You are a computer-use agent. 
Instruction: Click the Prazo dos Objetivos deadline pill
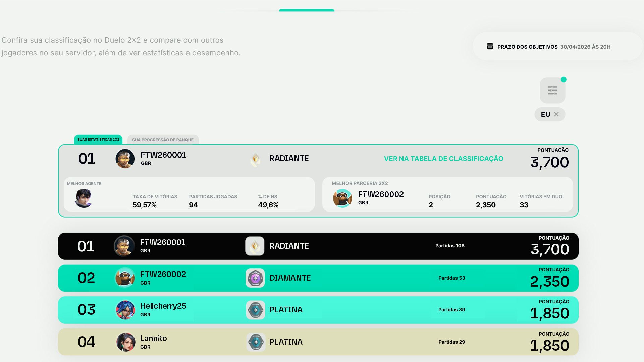[557, 47]
